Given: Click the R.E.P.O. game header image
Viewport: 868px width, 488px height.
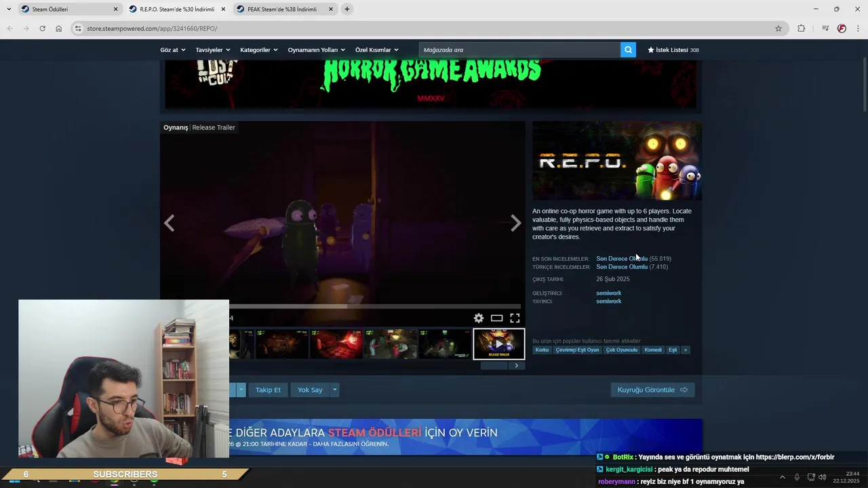Looking at the screenshot, I should pos(617,161).
